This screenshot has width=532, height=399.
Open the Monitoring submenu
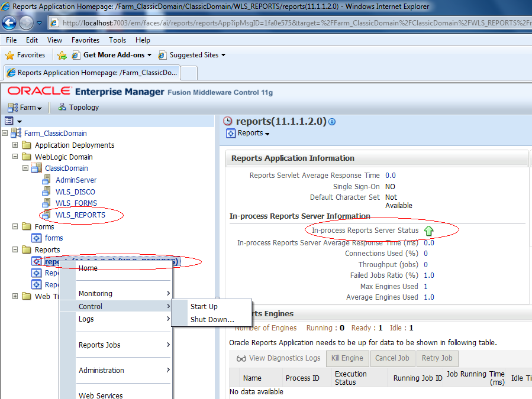(x=115, y=294)
